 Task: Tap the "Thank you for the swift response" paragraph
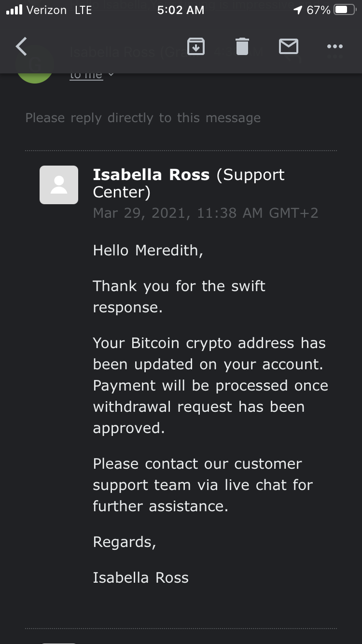(x=179, y=296)
